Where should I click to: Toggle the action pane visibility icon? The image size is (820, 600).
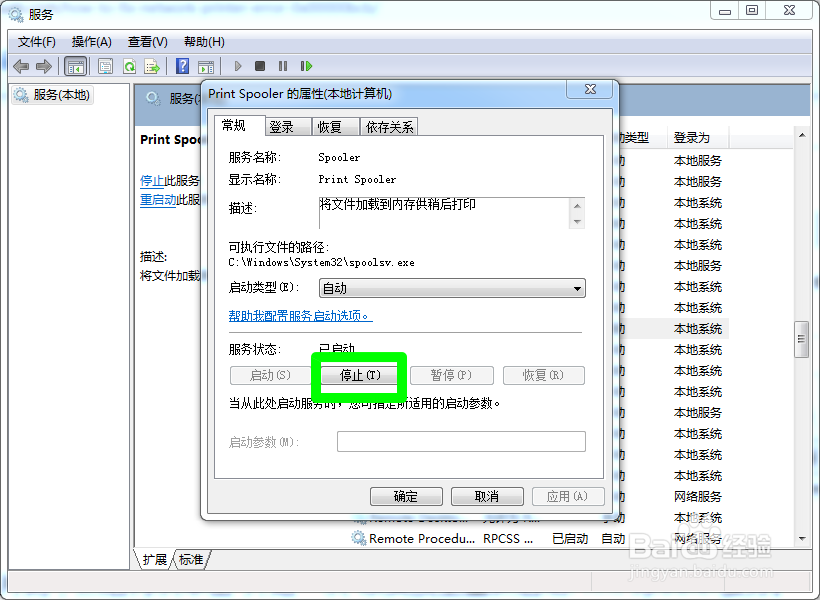(x=207, y=66)
